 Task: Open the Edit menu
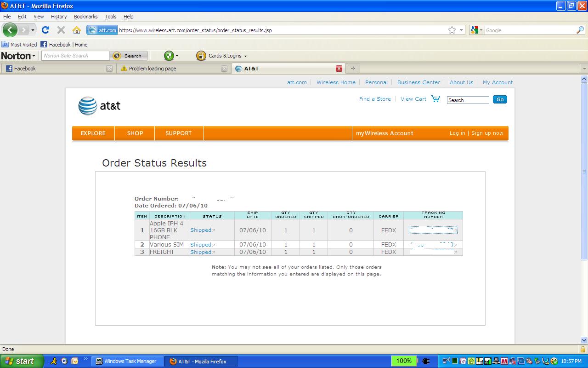point(22,17)
